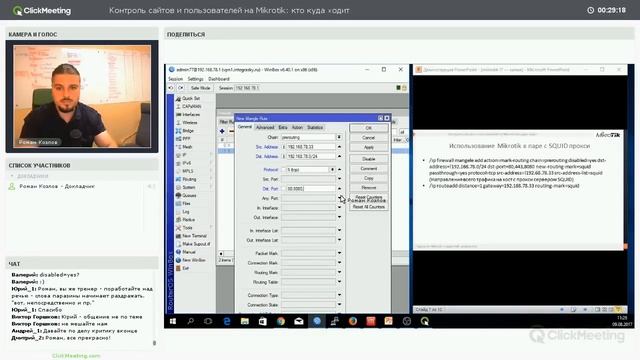Viewport: 640px width, 360px height.
Task: Toggle the Protocol invert checkbox
Action: pyautogui.click(x=283, y=169)
